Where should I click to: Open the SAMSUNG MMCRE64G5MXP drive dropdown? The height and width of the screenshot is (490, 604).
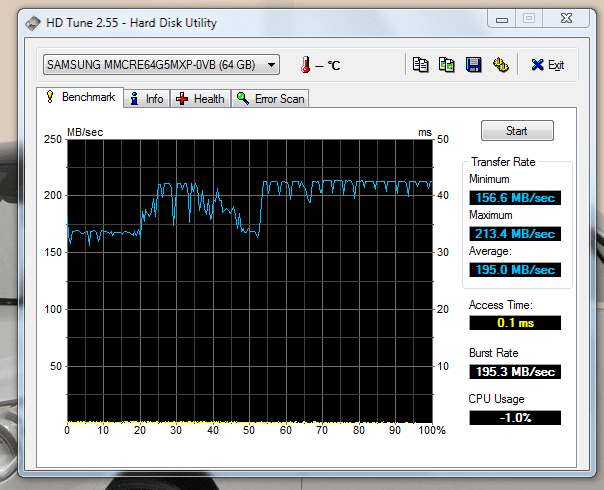pyautogui.click(x=161, y=65)
